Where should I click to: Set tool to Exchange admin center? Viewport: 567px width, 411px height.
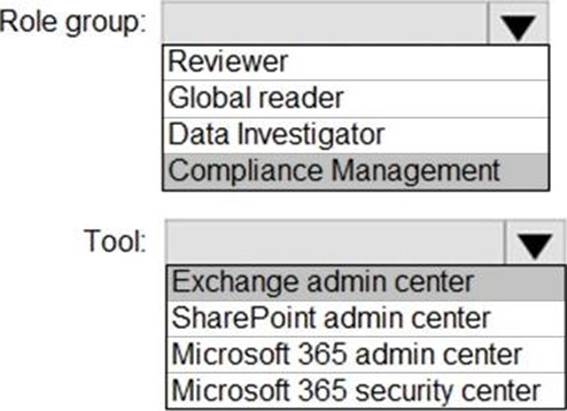[366, 283]
